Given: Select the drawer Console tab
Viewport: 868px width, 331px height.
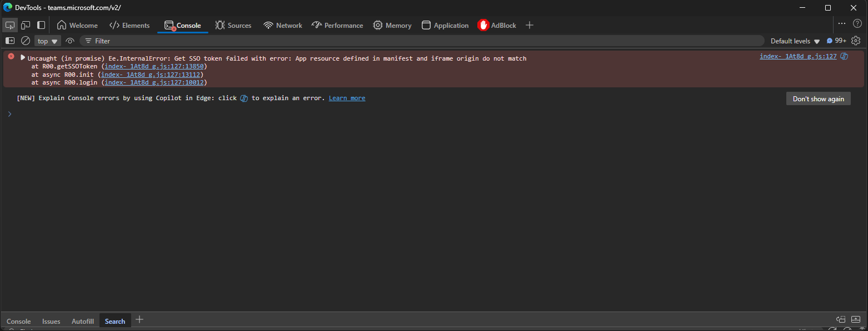Looking at the screenshot, I should [x=19, y=321].
